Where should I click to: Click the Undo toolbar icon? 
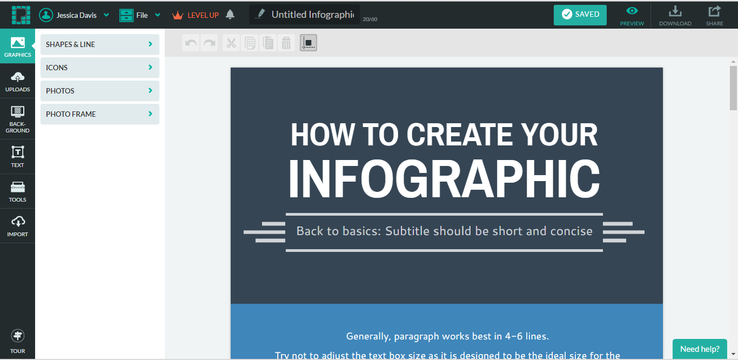191,43
